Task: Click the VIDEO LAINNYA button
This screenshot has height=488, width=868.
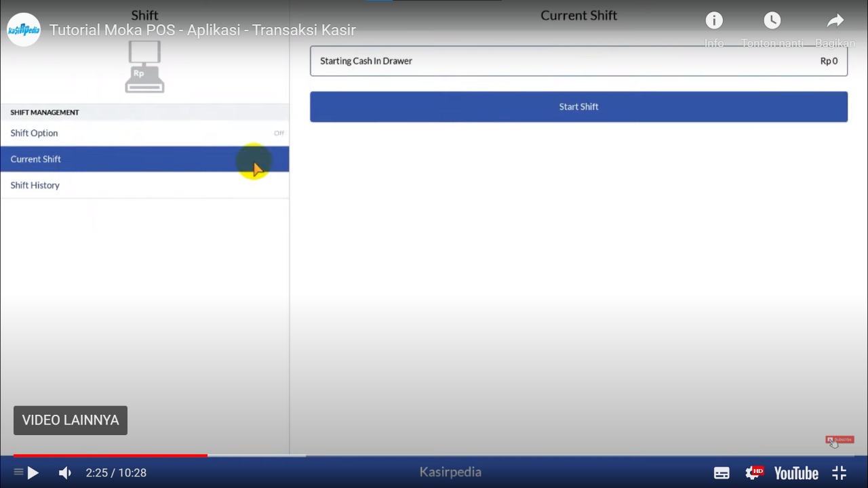Action: [71, 420]
